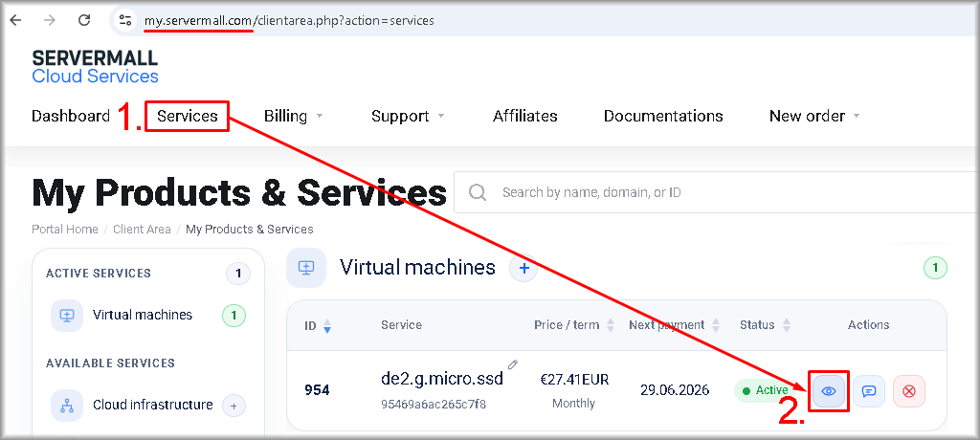Click the browser back arrow
The height and width of the screenshot is (440, 980).
pos(15,20)
